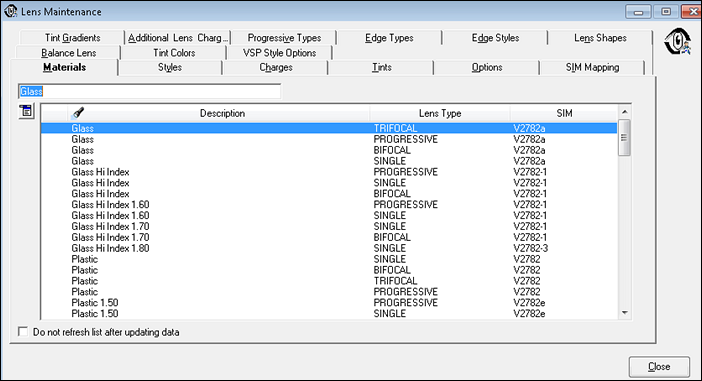
Task: Sort by the Lens Type column header
Action: tap(440, 113)
